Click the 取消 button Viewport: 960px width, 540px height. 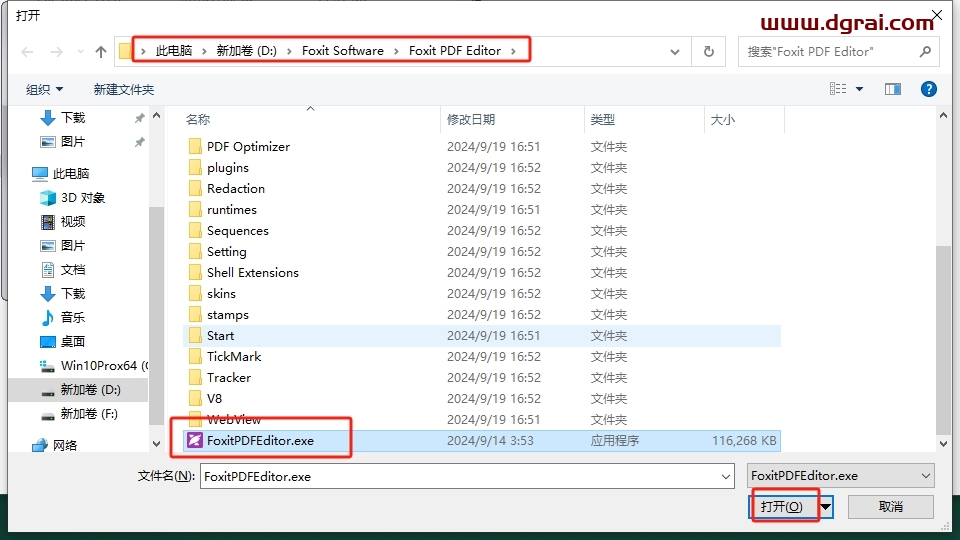coord(891,506)
